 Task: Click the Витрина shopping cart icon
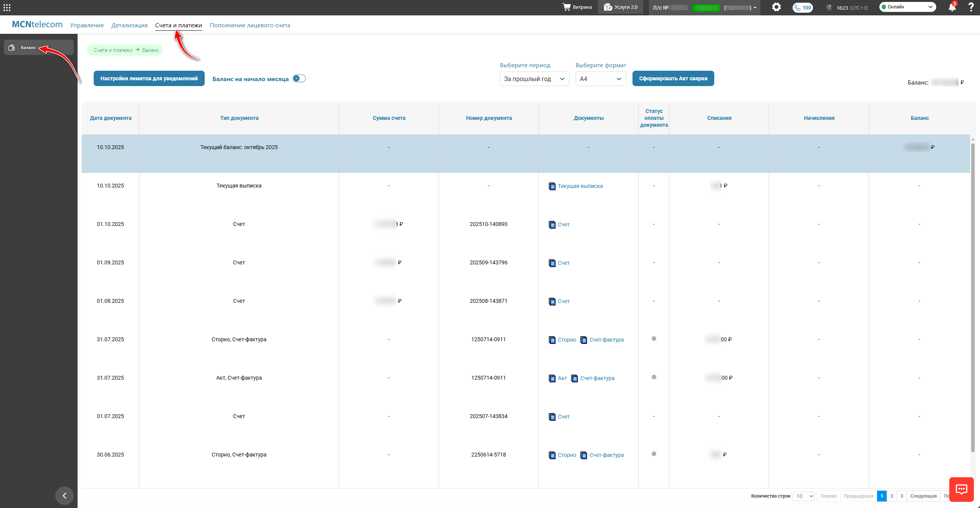(566, 7)
